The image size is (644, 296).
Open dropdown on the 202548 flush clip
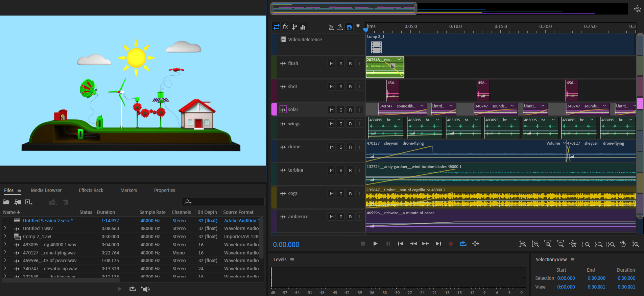399,59
